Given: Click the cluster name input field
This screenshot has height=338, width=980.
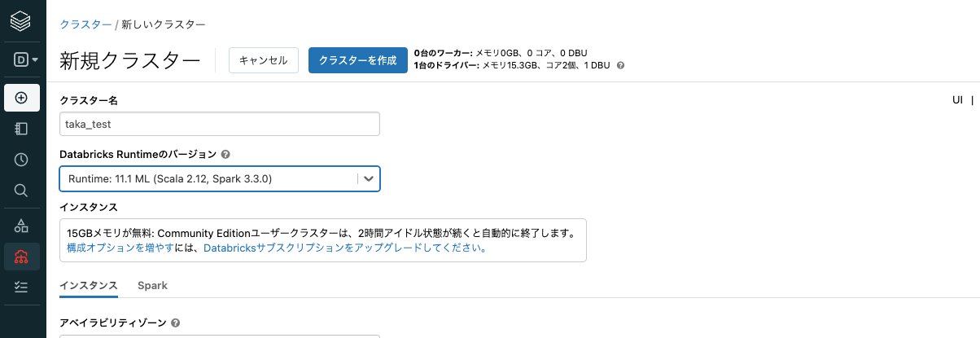Looking at the screenshot, I should pyautogui.click(x=220, y=124).
